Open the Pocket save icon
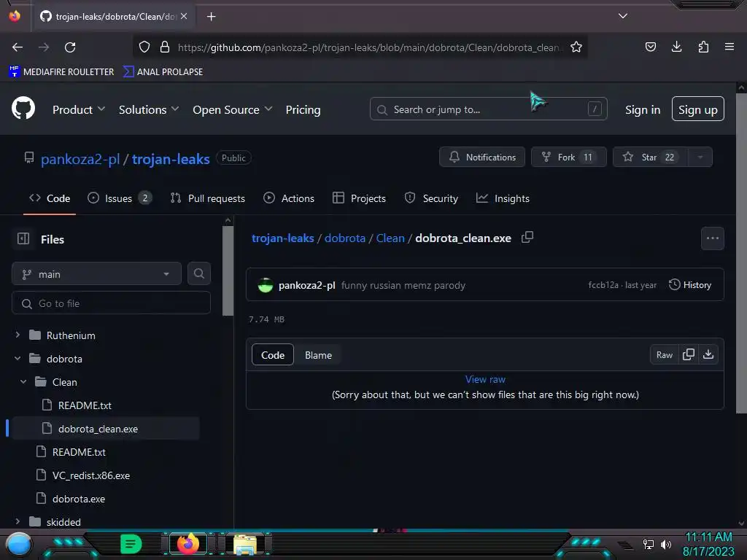The image size is (747, 560). click(x=650, y=47)
